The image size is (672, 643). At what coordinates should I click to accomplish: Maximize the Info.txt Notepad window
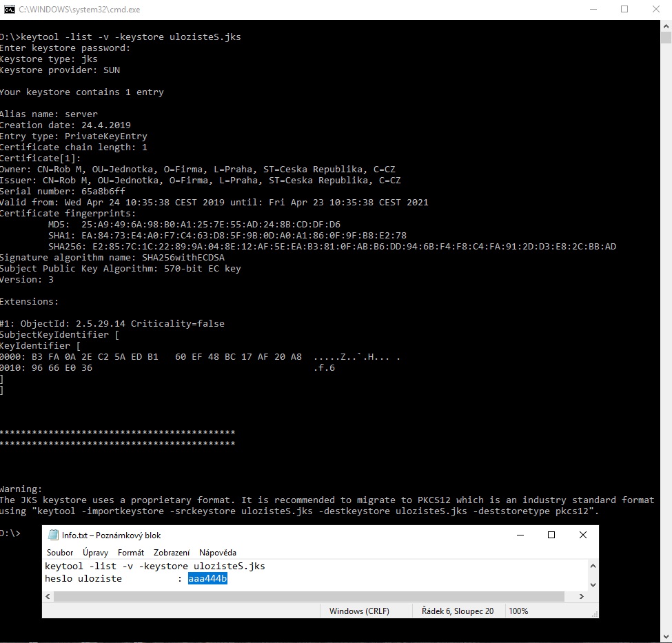(x=551, y=535)
